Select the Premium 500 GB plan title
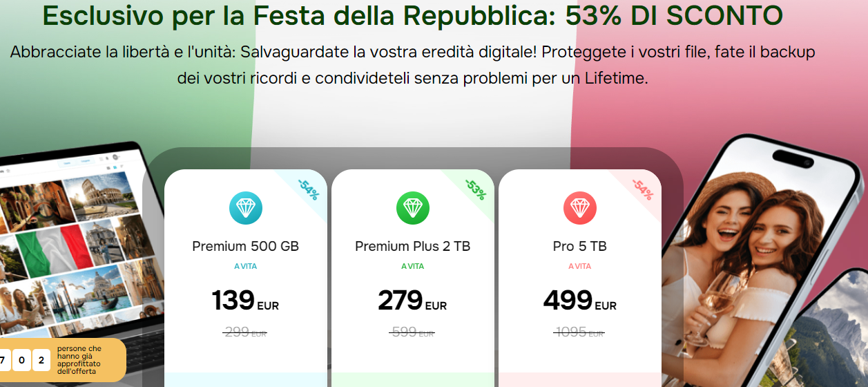Viewport: 868px width, 387px height. click(x=246, y=246)
